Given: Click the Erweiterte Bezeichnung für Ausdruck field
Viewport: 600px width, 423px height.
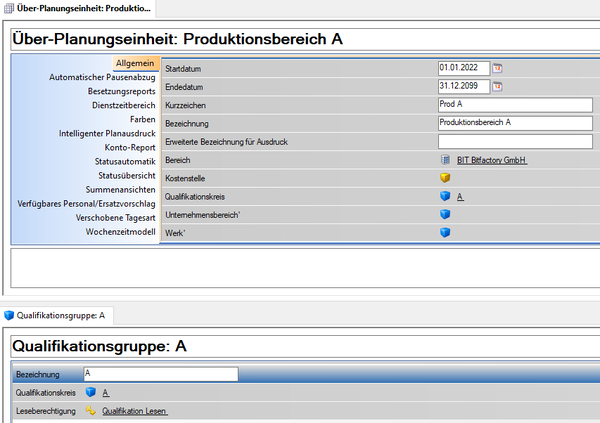Looking at the screenshot, I should [x=514, y=141].
